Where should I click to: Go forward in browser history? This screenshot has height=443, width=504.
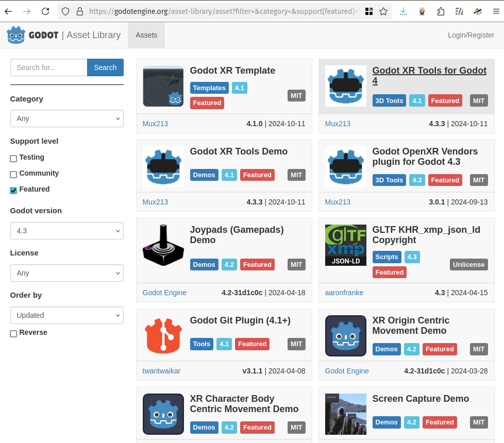27,11
